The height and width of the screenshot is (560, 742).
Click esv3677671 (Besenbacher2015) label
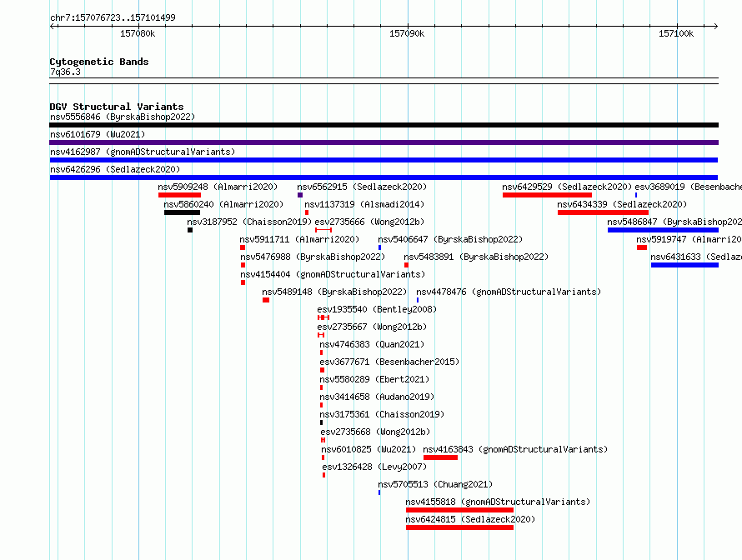[389, 362]
